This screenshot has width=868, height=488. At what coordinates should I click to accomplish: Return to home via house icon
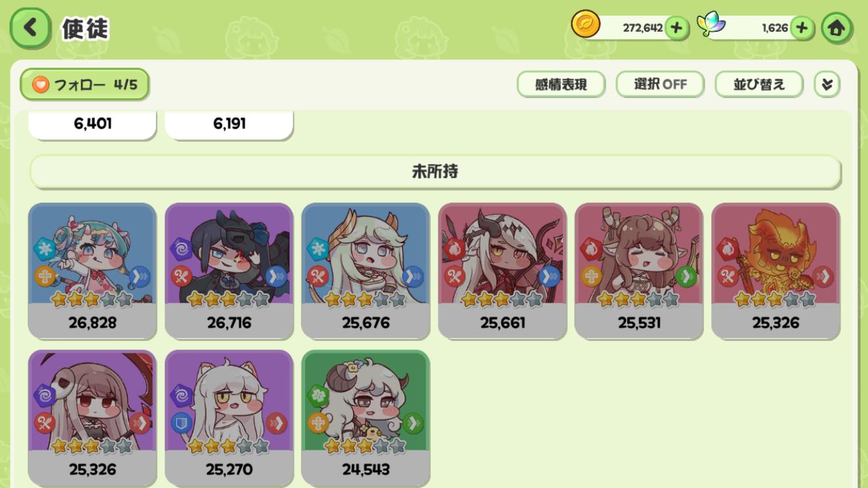point(836,28)
